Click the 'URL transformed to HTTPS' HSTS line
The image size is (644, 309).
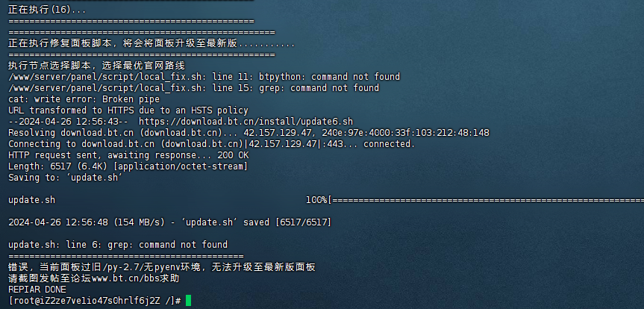(x=128, y=110)
